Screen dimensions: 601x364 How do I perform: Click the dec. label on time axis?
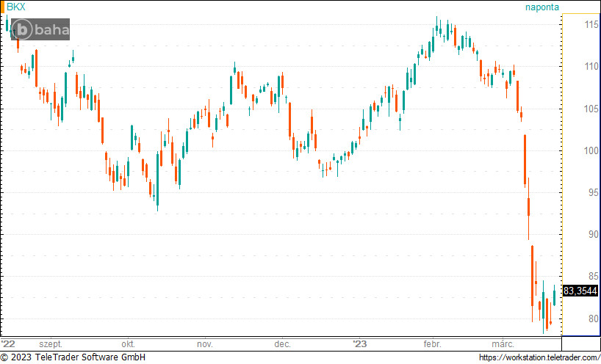pos(282,343)
